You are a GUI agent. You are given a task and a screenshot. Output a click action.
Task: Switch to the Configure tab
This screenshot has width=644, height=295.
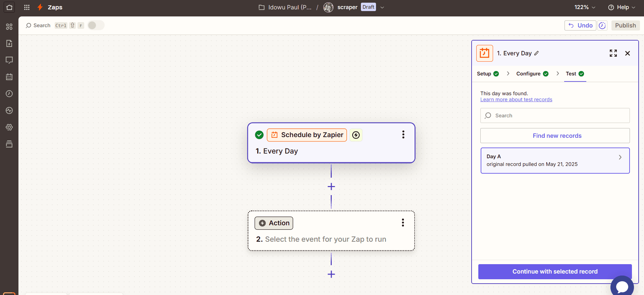point(532,74)
